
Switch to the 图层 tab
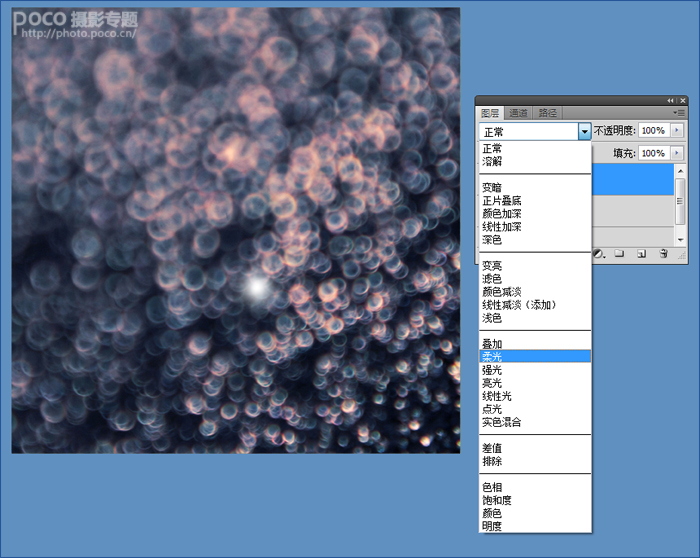[490, 113]
